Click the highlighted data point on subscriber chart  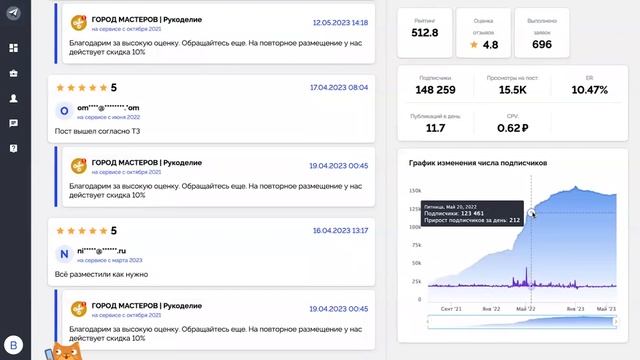[531, 213]
